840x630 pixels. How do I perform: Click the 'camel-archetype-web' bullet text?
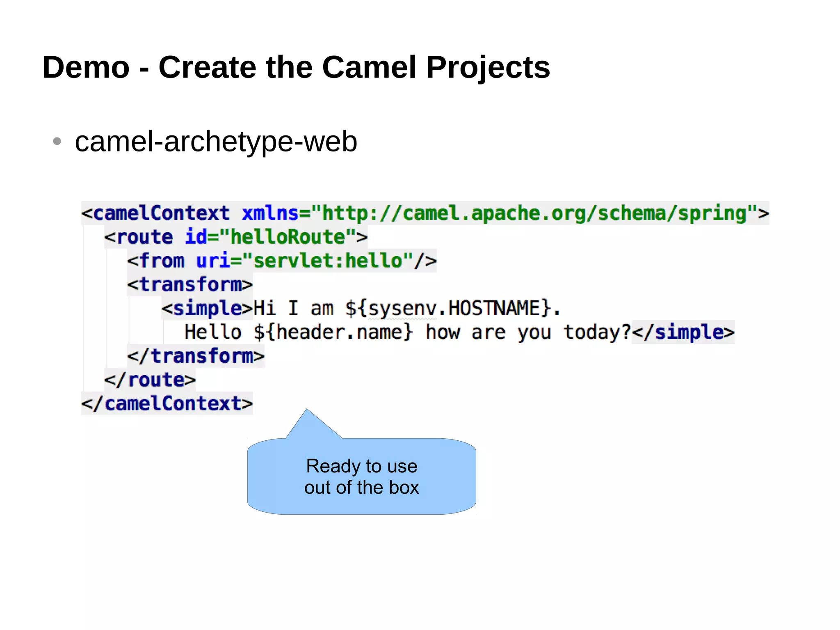click(216, 142)
